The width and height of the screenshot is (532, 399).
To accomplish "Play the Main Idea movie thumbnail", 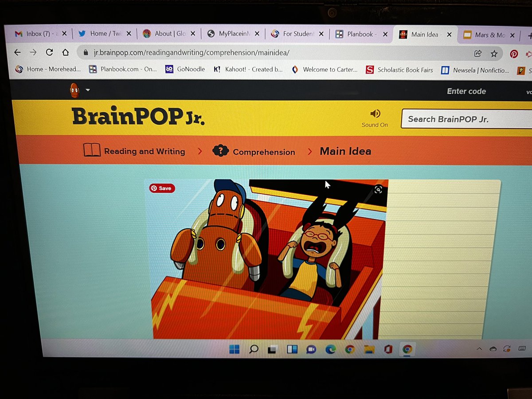I will tap(267, 259).
